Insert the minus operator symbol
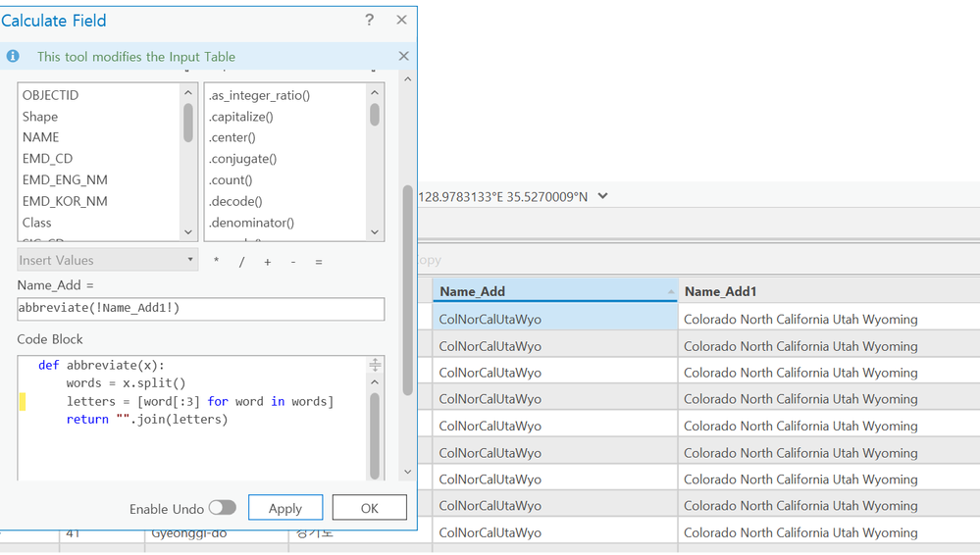Image resolution: width=980 pixels, height=555 pixels. 293,262
